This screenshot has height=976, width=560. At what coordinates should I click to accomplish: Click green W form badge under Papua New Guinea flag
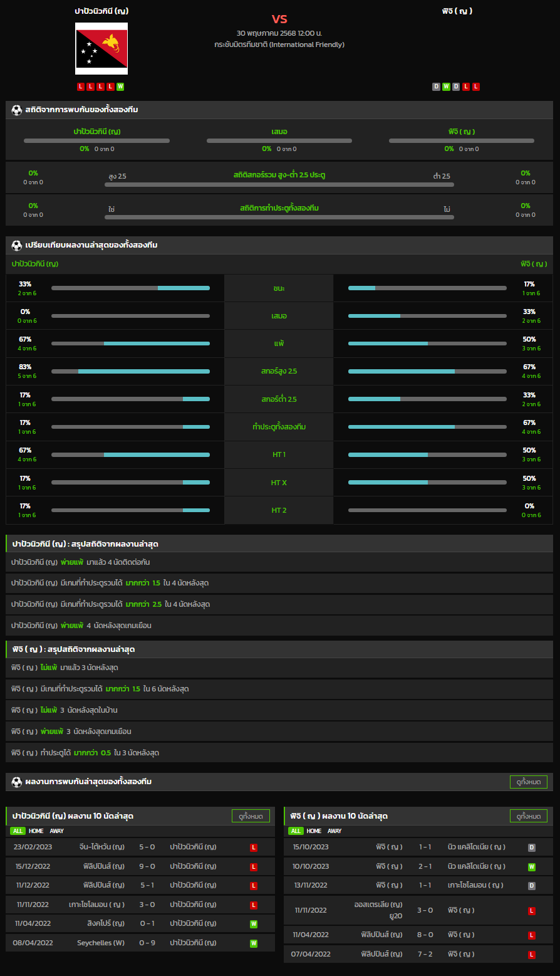click(x=120, y=87)
